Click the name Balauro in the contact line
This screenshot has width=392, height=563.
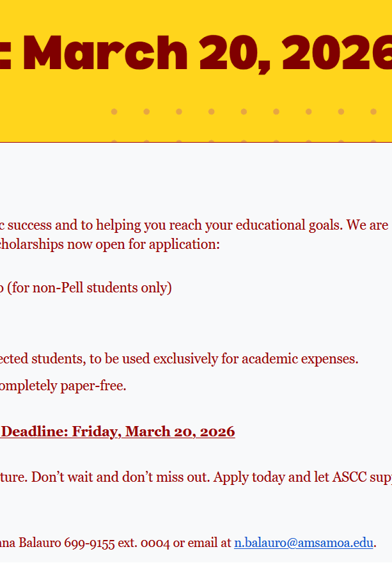(x=45, y=543)
